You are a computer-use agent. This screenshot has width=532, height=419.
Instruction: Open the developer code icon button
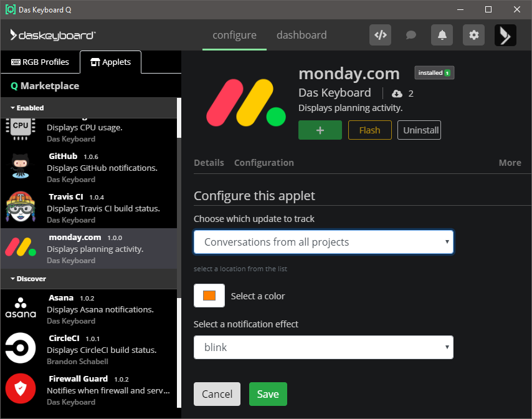click(381, 35)
